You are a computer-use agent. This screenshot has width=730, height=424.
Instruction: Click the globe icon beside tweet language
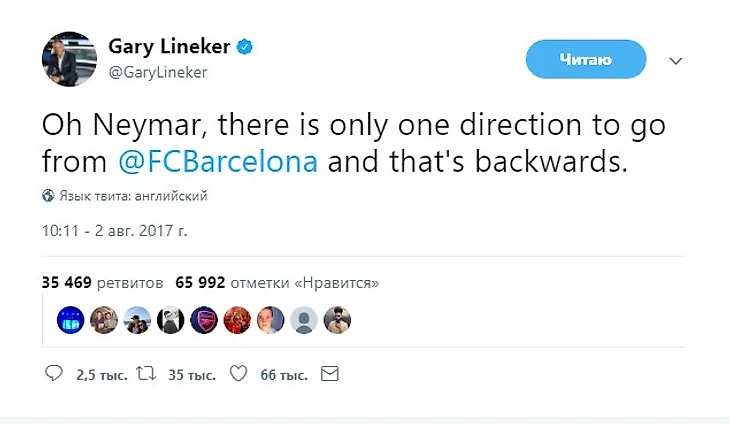tap(48, 196)
